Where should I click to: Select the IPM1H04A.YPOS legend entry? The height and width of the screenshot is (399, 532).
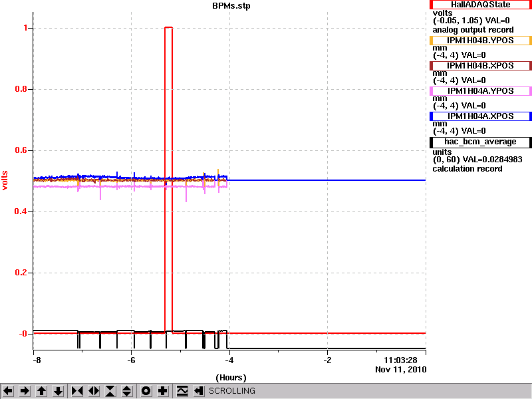point(480,91)
